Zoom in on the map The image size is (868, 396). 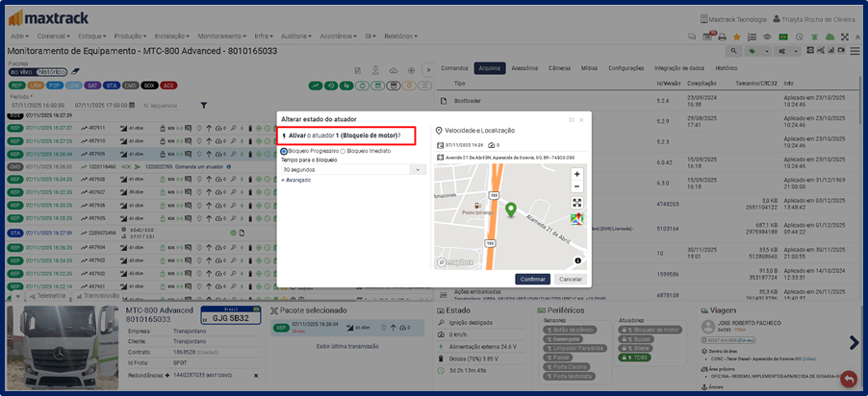click(x=576, y=175)
